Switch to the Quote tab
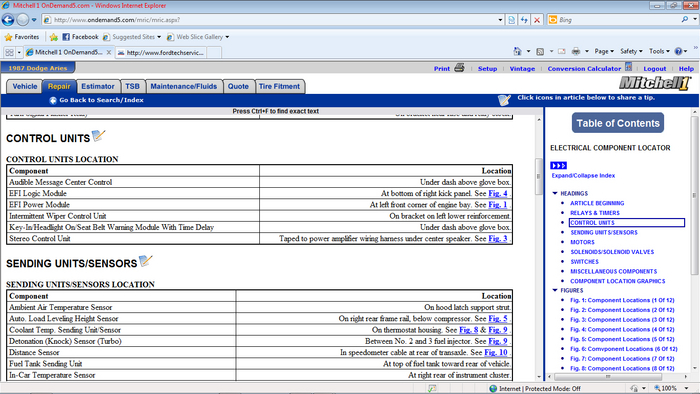The width and height of the screenshot is (700, 394). [238, 86]
